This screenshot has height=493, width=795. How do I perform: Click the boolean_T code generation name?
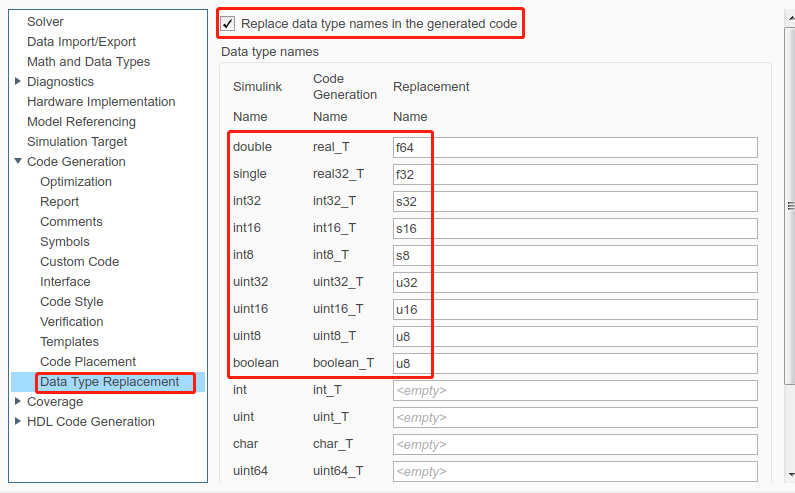coord(343,363)
